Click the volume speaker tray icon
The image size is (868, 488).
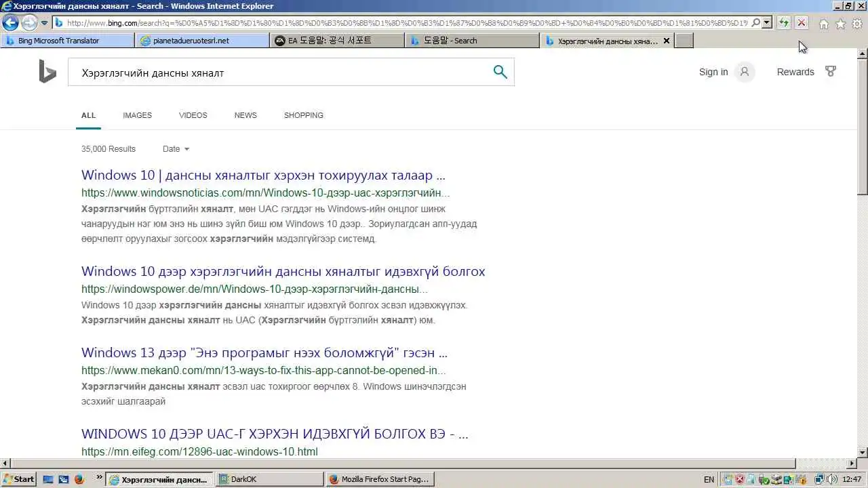pyautogui.click(x=832, y=479)
